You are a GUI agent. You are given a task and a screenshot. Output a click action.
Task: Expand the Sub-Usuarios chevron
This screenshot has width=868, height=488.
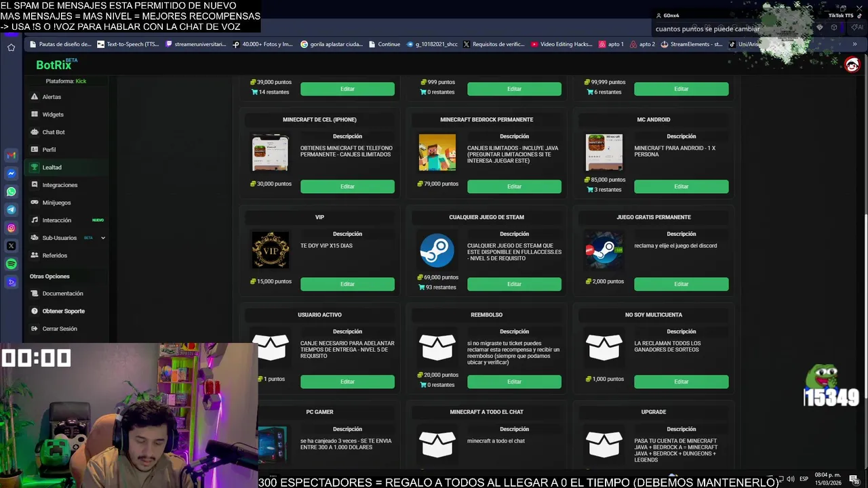tap(103, 238)
